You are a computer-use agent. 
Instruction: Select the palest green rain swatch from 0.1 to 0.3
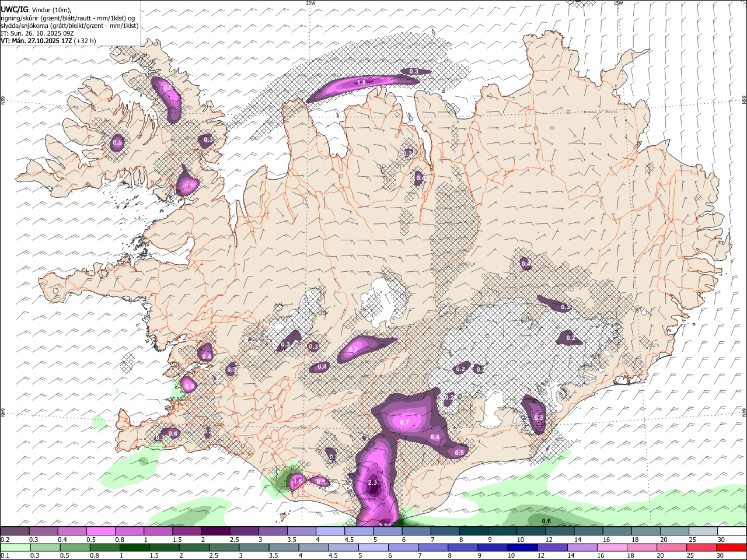coord(15,547)
